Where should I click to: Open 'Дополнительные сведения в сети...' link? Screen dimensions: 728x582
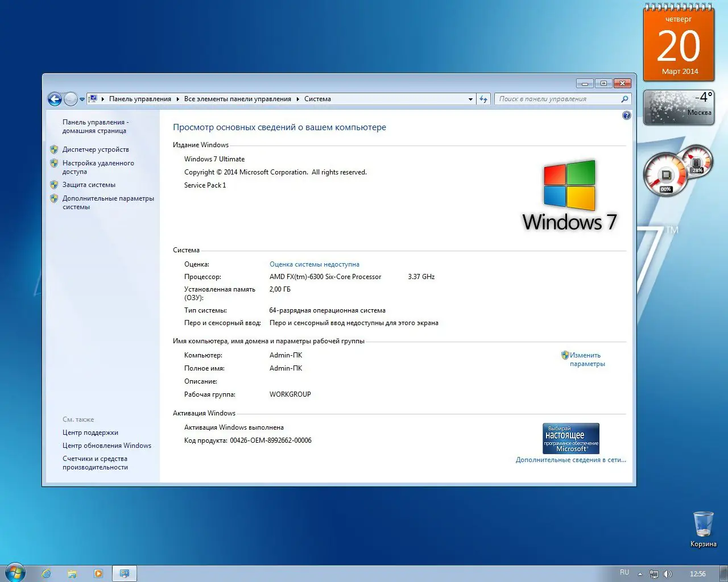pos(571,460)
